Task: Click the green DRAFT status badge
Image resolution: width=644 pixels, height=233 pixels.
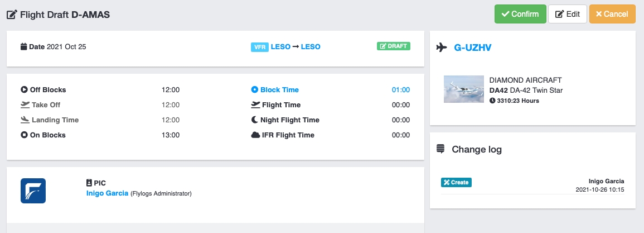Action: click(x=393, y=46)
